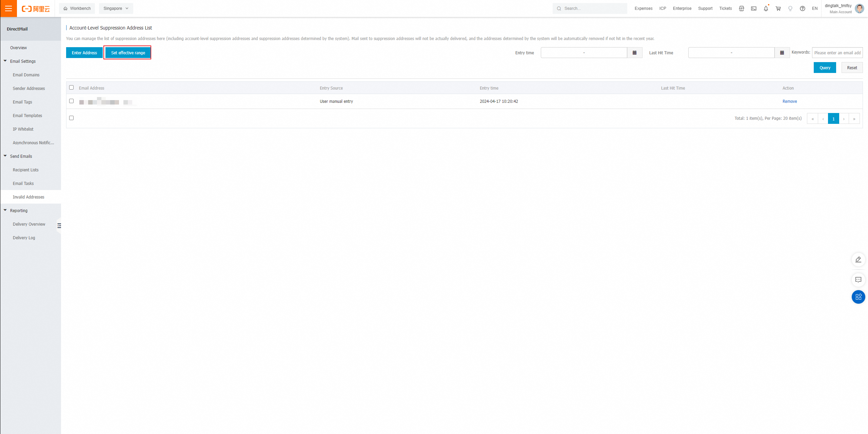
Task: Open the shopping cart icon
Action: [778, 8]
